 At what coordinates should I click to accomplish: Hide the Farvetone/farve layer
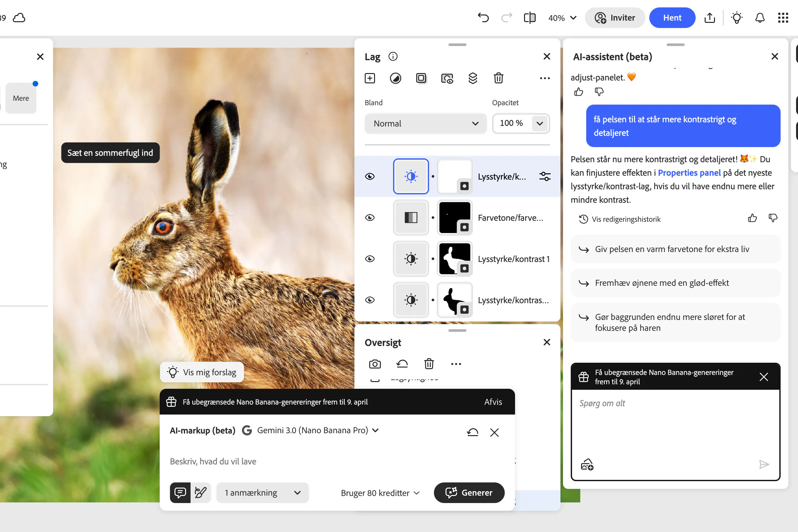[x=370, y=218]
